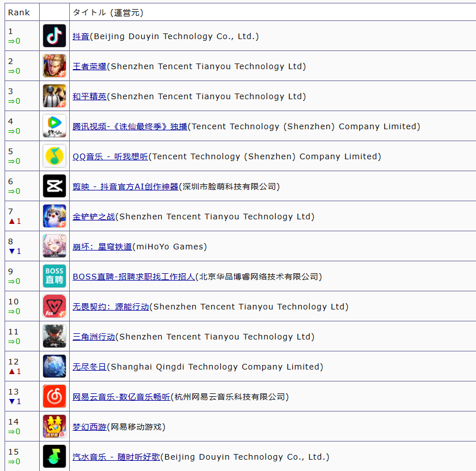Open the 抖音 title link
Screen dimensions: 476x471
(x=81, y=36)
